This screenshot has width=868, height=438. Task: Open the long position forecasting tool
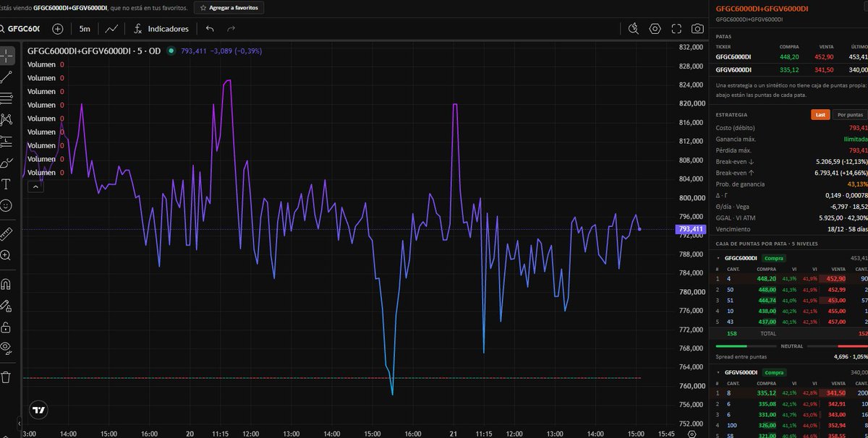(6, 141)
